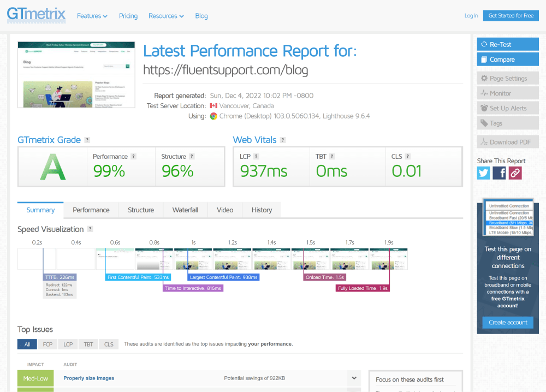The width and height of the screenshot is (546, 392).
Task: Click the Largest Contentful Paint marker
Action: click(x=223, y=277)
